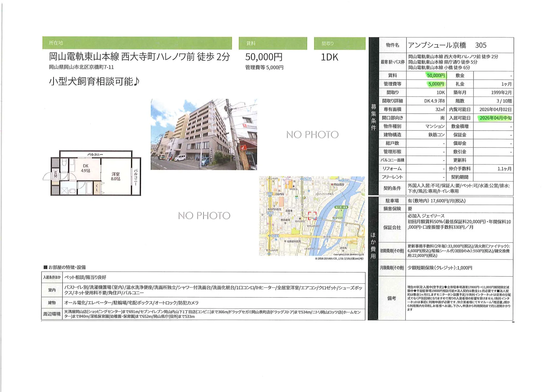Viewport: 555px width, 392px height.
Task: Click the green 所在地 header bar
Action: tap(137, 43)
